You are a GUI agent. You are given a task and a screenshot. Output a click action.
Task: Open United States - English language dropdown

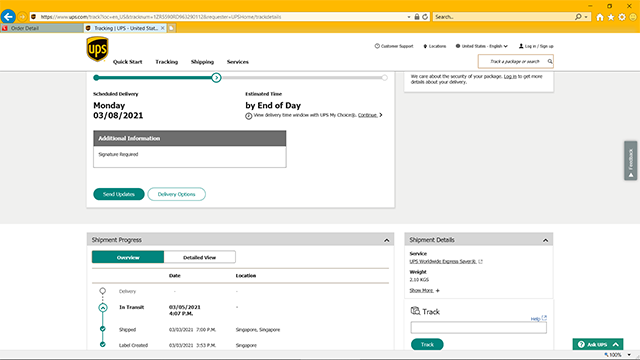(x=482, y=46)
